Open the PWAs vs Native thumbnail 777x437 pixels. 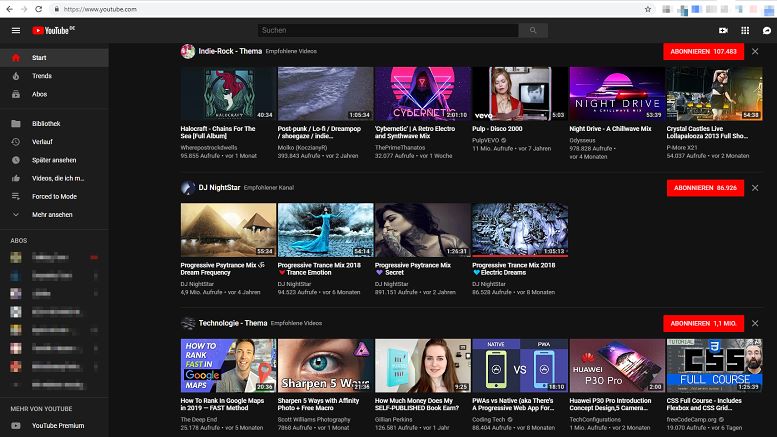pyautogui.click(x=520, y=366)
